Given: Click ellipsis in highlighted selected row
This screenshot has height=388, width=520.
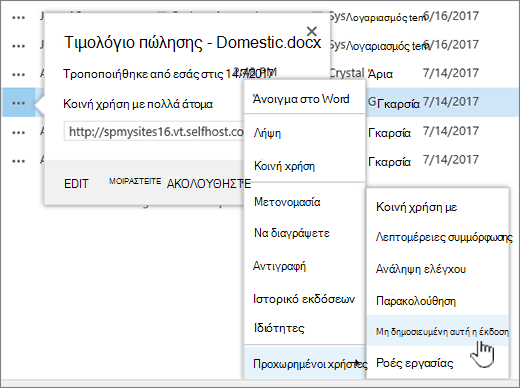Looking at the screenshot, I should (18, 103).
